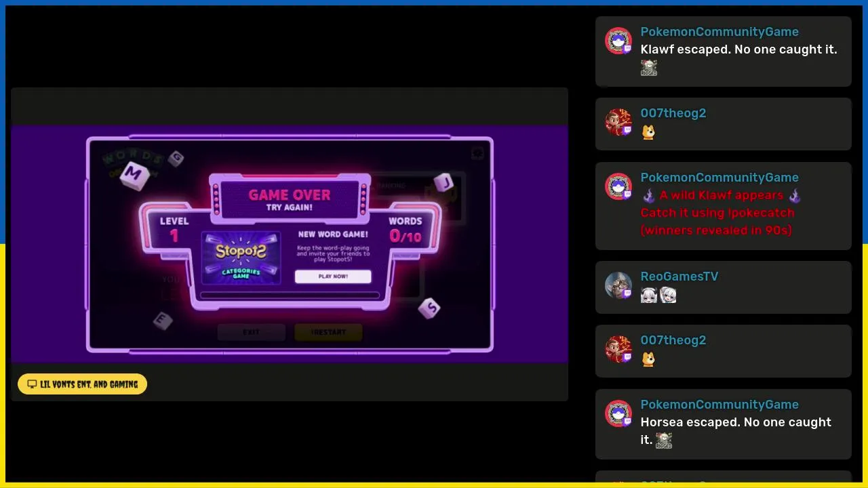Image resolution: width=868 pixels, height=488 pixels.
Task: Click the ReoGamesTV avatar
Action: pyautogui.click(x=618, y=286)
